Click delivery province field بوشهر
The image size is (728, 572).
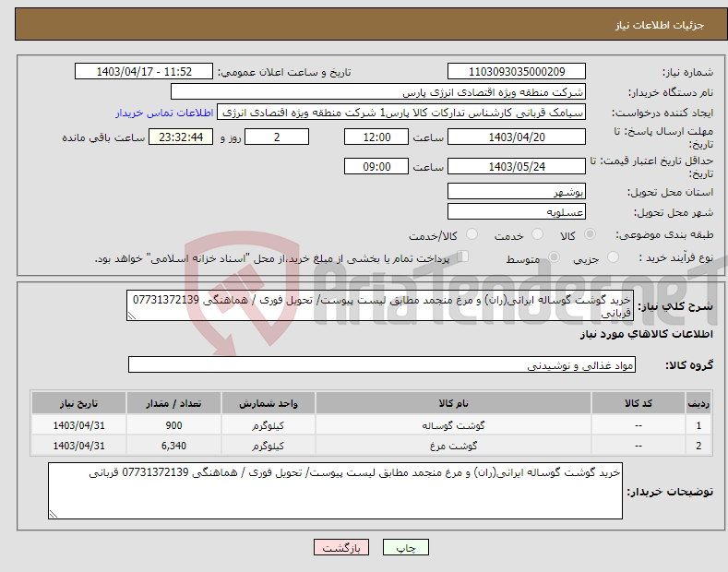tap(517, 191)
